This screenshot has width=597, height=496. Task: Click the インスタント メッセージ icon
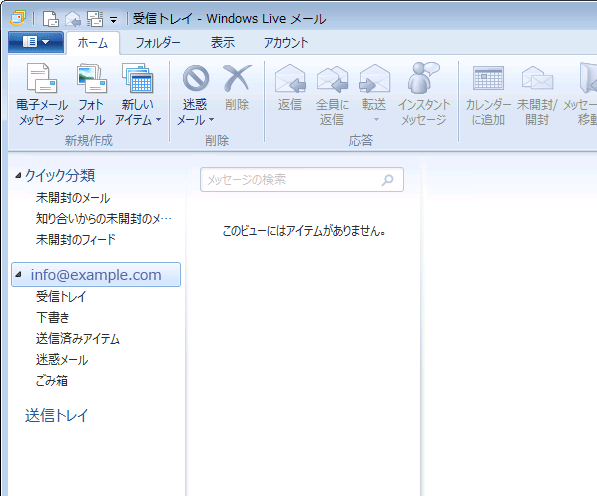point(423,78)
